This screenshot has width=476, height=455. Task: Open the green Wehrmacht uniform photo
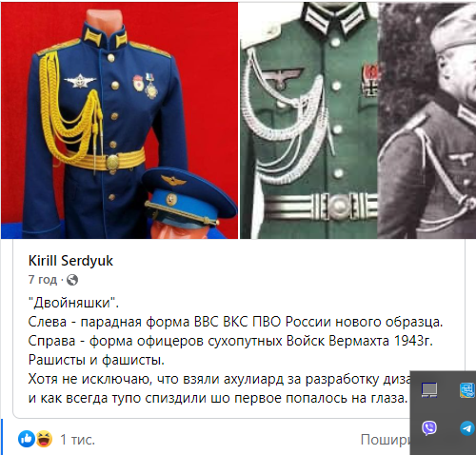[x=308, y=120]
